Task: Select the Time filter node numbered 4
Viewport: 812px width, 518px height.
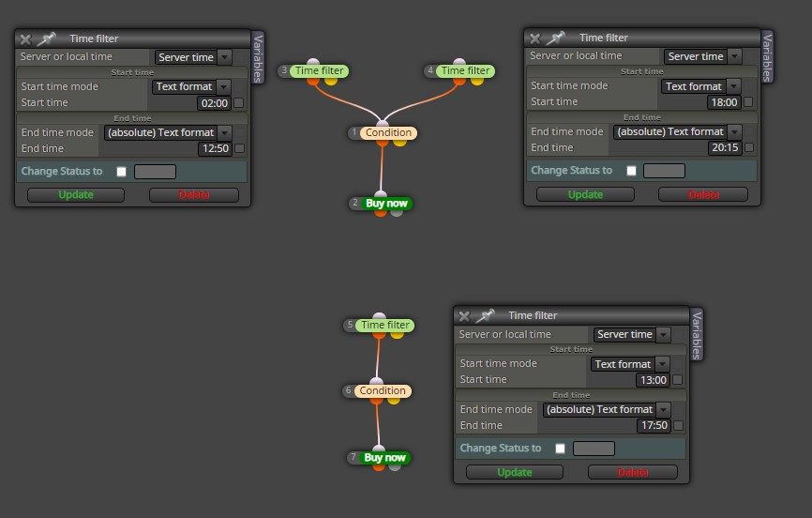Action: point(466,71)
